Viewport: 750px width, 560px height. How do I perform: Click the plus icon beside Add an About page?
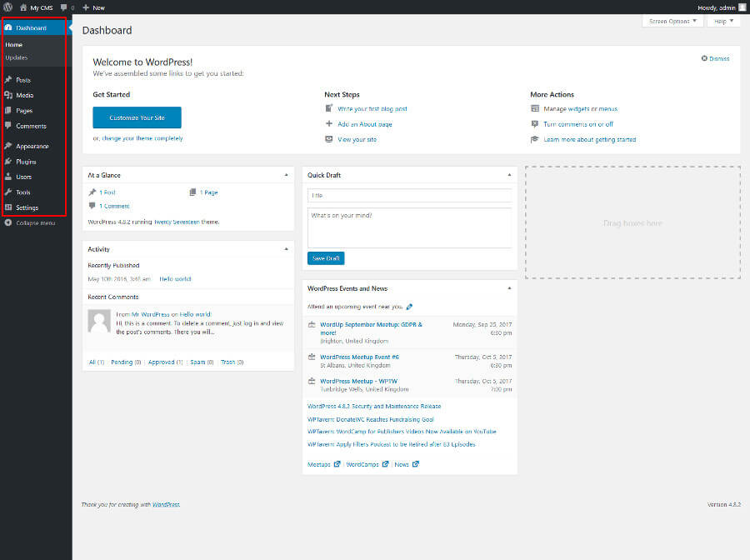[x=329, y=124]
